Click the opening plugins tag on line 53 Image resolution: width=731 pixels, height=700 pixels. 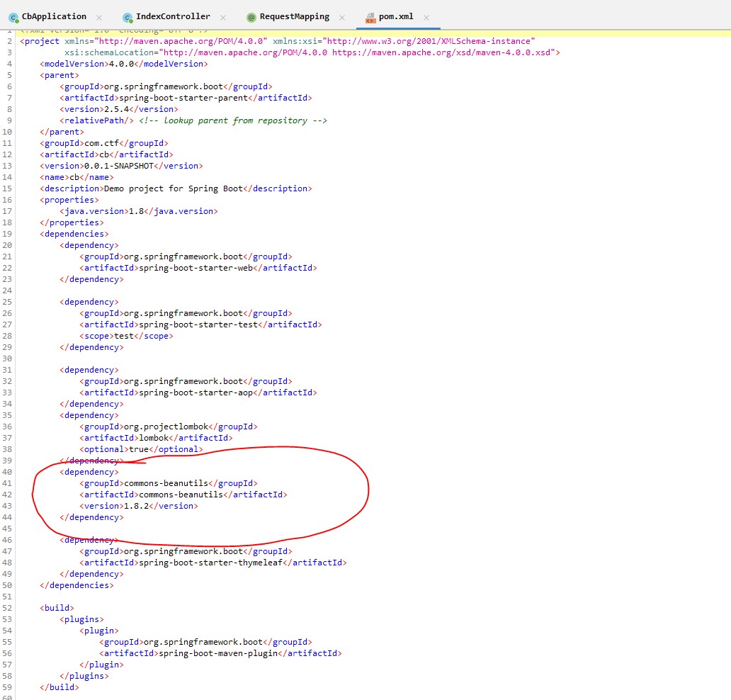coord(81,619)
